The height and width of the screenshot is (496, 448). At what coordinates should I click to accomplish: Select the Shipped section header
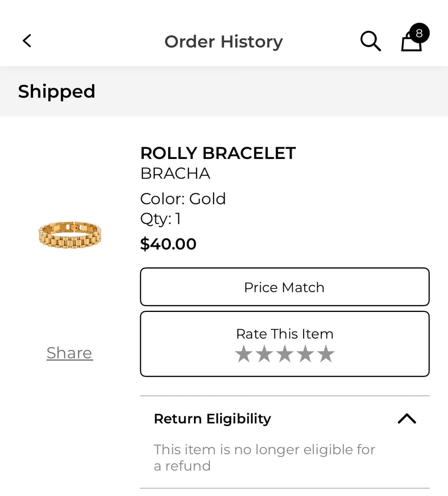tap(57, 91)
